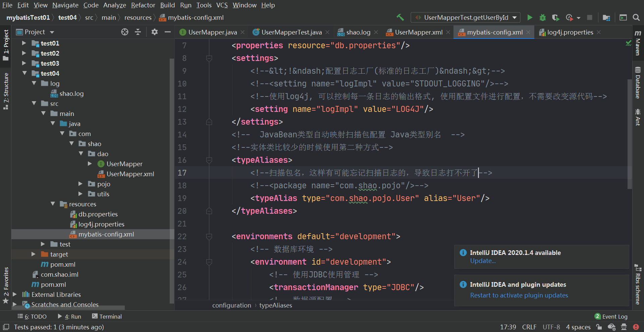
Task: Toggle the 2: Favorites tool window
Action: click(6, 285)
